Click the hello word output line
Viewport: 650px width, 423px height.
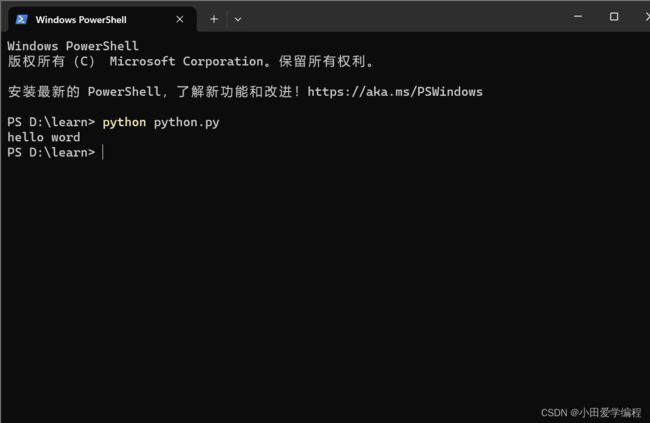44,137
